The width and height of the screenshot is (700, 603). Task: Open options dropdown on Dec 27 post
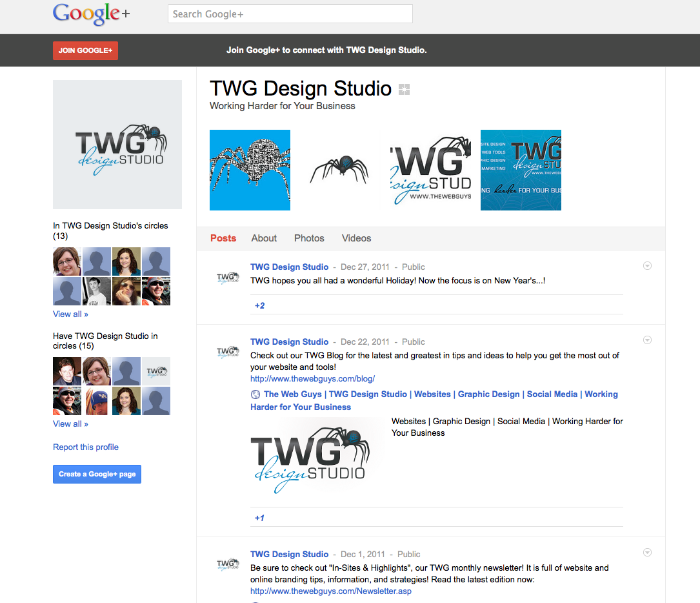point(647,266)
